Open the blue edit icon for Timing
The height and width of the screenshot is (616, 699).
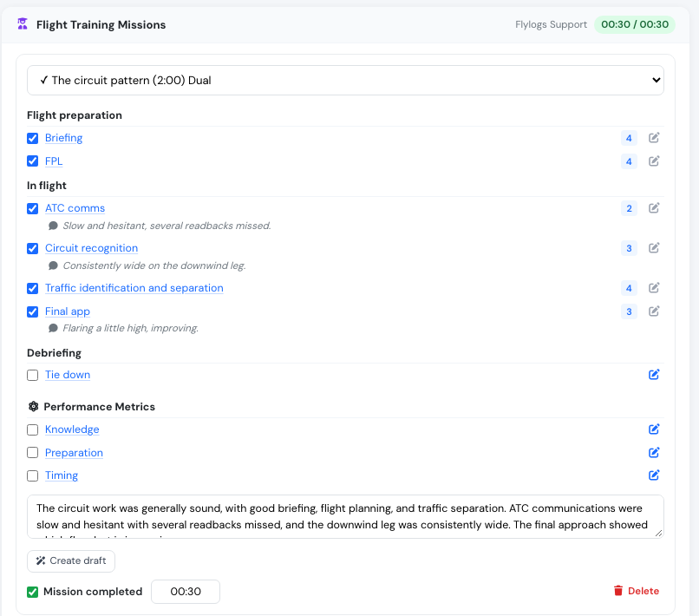coord(654,475)
